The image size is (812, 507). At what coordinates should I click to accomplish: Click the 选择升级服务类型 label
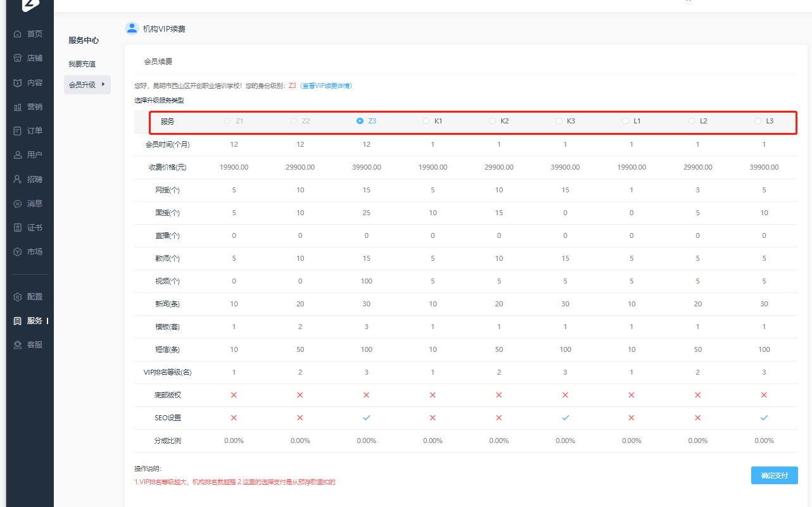(159, 100)
